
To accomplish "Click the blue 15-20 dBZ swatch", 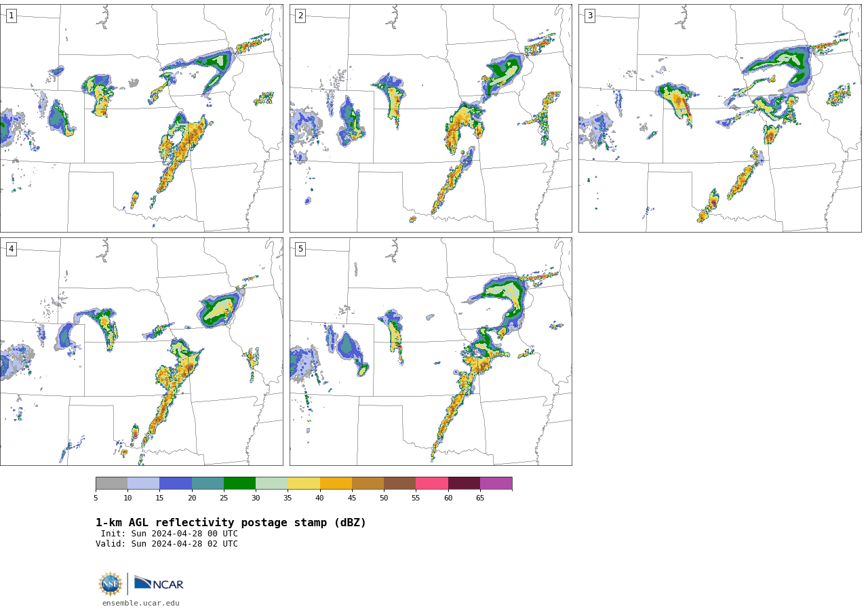I will [x=176, y=484].
